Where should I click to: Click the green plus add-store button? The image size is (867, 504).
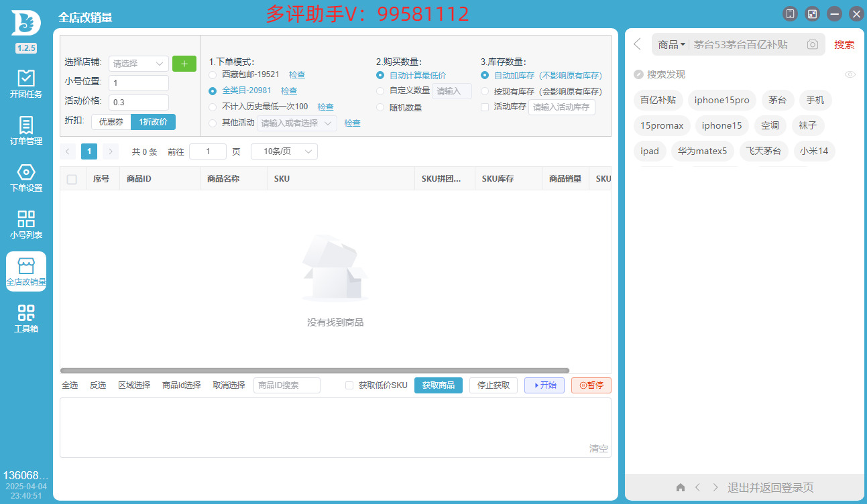pyautogui.click(x=184, y=64)
